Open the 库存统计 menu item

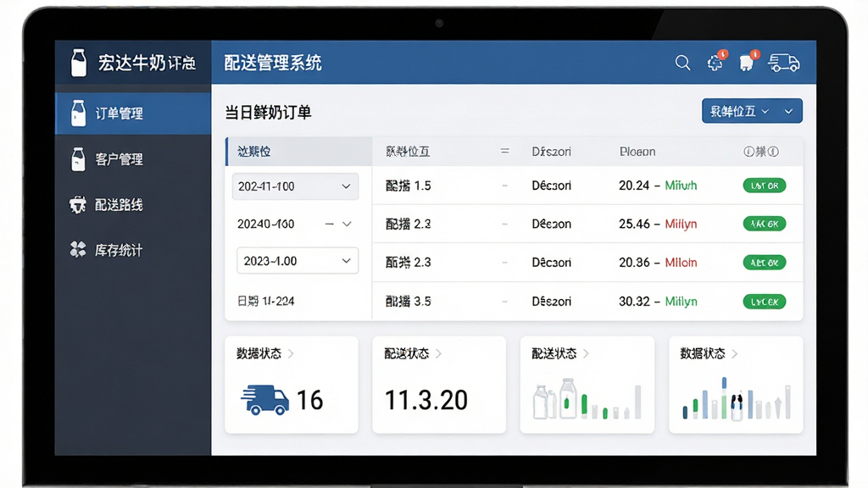coord(133,250)
